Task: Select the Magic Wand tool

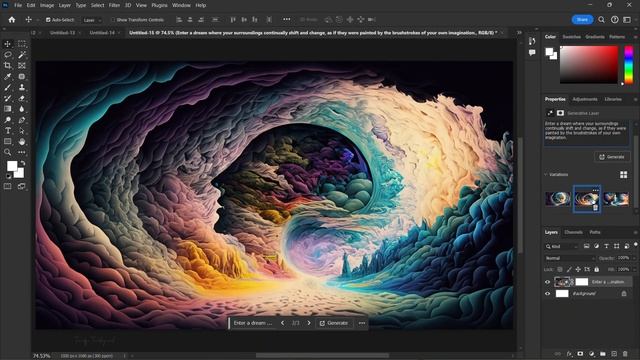Action: (22, 55)
